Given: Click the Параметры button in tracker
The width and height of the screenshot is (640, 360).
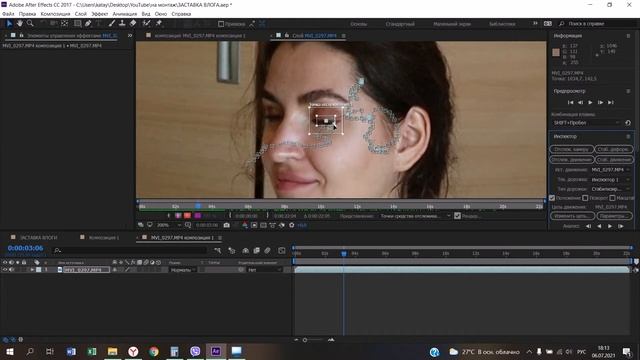Looking at the screenshot, I should pos(614,216).
